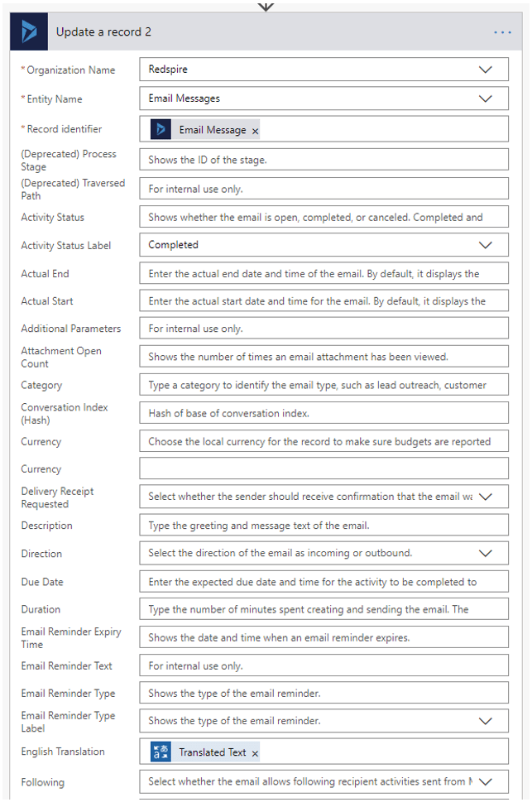Click the Process Stage input field
The width and height of the screenshot is (532, 807).
click(324, 160)
